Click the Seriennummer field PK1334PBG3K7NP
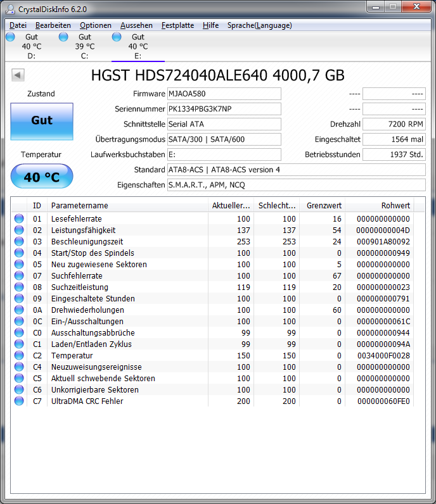 click(224, 109)
